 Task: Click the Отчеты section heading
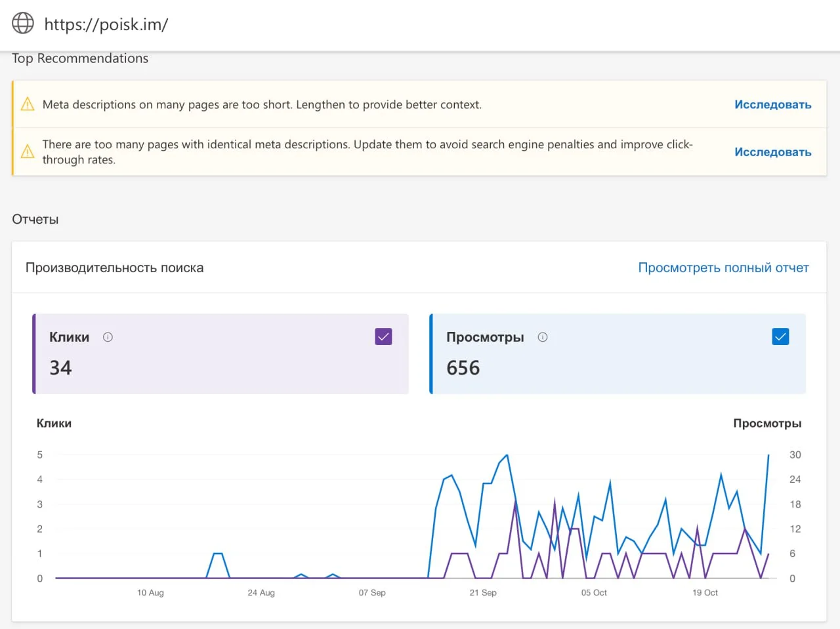pyautogui.click(x=35, y=219)
